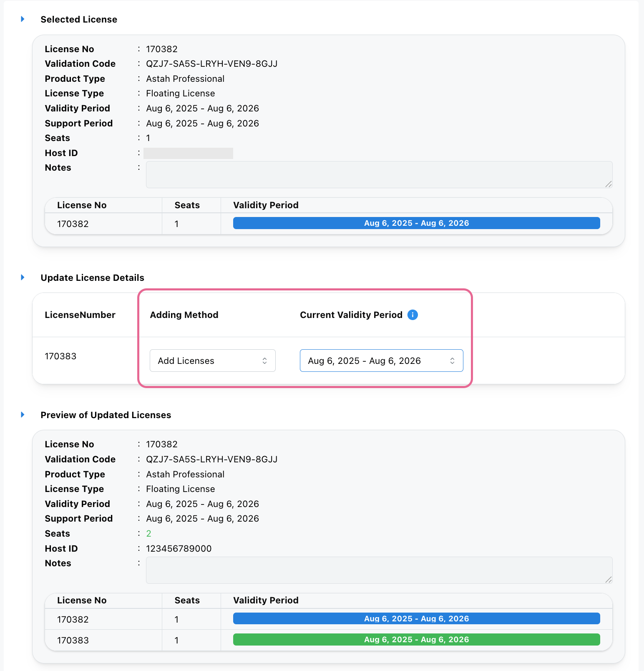The image size is (644, 671).
Task: Click the License No header in preview table
Action: click(82, 600)
